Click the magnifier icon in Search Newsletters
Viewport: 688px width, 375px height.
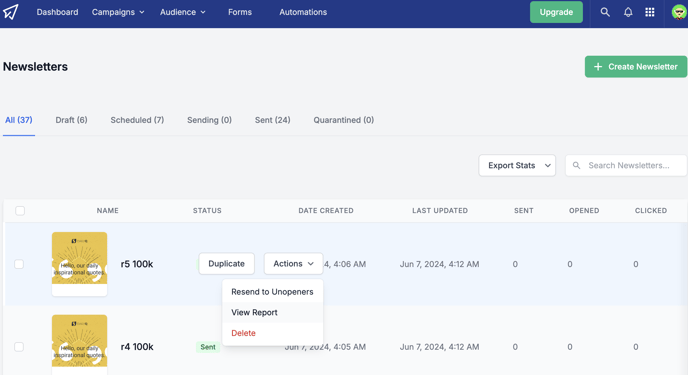click(577, 165)
